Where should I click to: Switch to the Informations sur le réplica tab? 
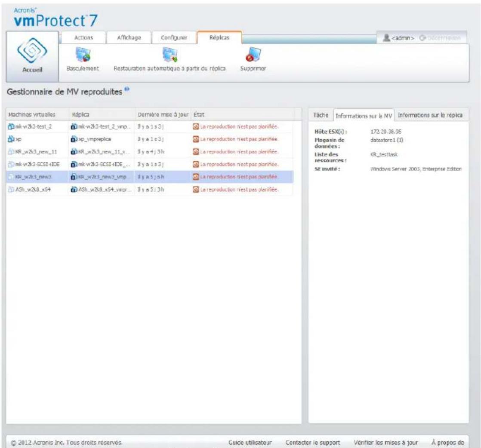pyautogui.click(x=430, y=115)
